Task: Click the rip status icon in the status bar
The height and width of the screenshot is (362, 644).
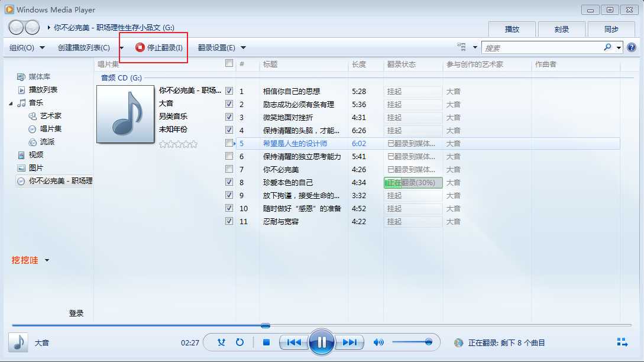Action: [x=458, y=342]
